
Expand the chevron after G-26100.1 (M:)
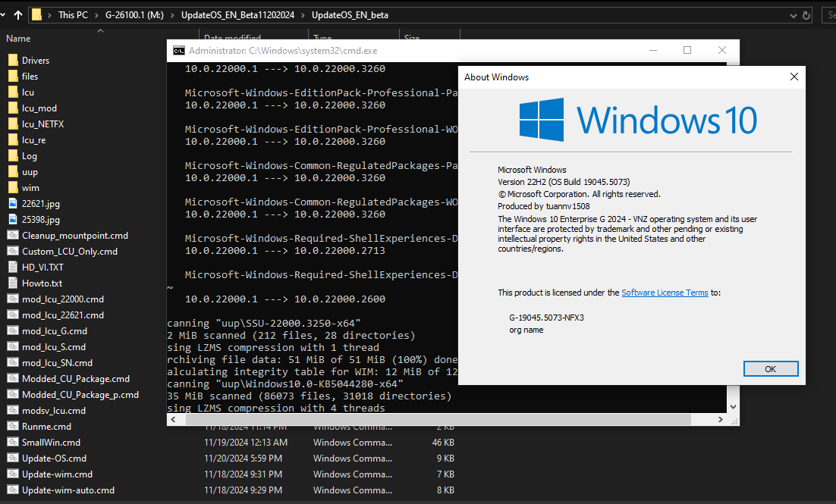172,15
